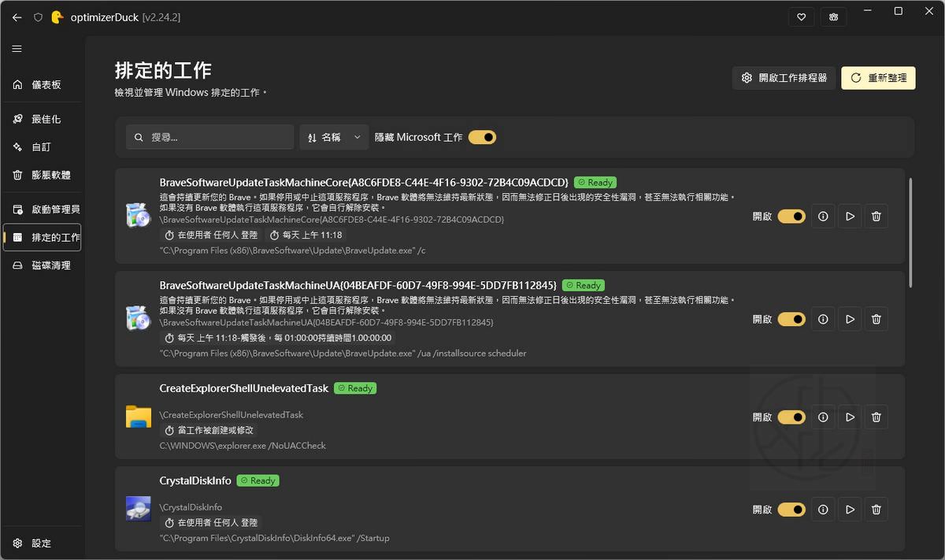Screen dimensions: 945x560
Task: Show info for CreateExplorerShellUnelevatedTask
Action: 823,417
